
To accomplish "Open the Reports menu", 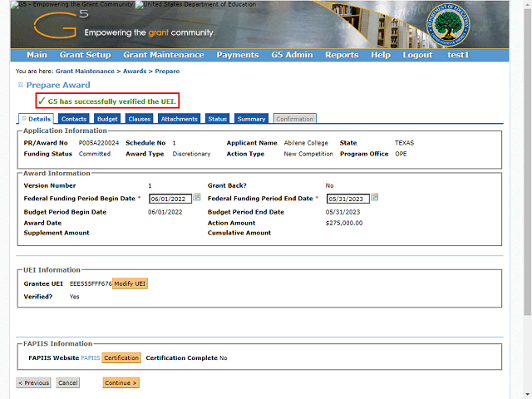I will [x=342, y=55].
